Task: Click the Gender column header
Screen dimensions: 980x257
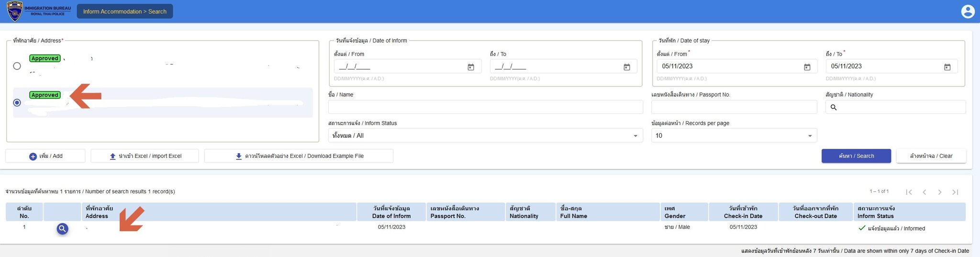Action: 684,212
